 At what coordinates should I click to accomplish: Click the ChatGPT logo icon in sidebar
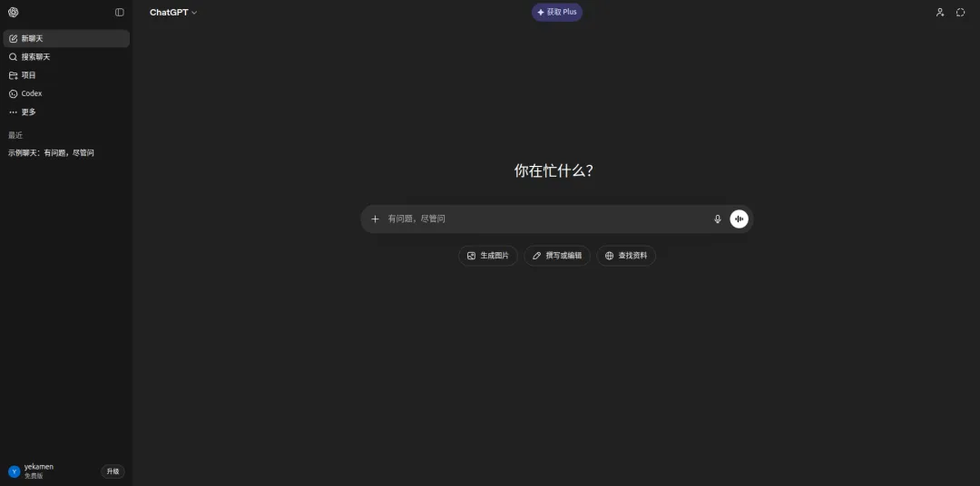click(x=13, y=13)
